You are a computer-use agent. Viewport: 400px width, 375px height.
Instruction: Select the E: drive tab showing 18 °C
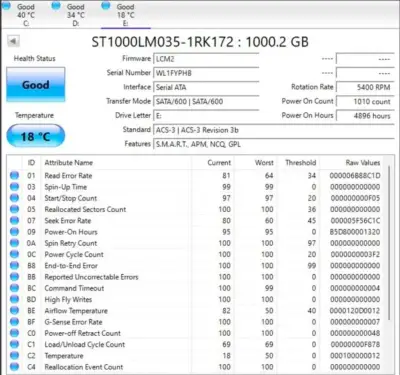(x=126, y=14)
